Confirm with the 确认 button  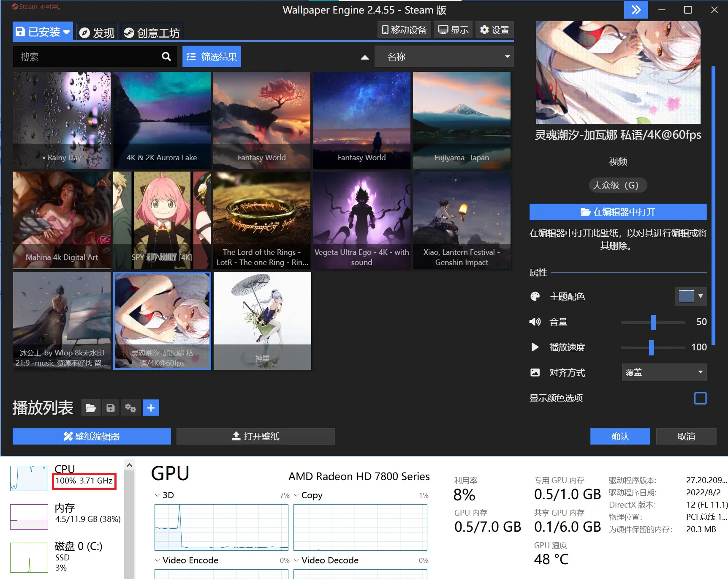[620, 436]
